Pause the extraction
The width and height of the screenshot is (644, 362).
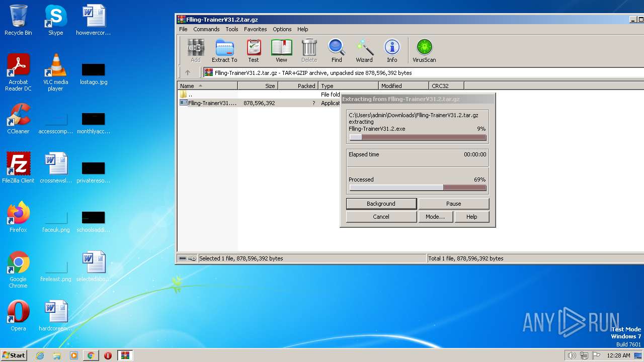[x=453, y=204]
